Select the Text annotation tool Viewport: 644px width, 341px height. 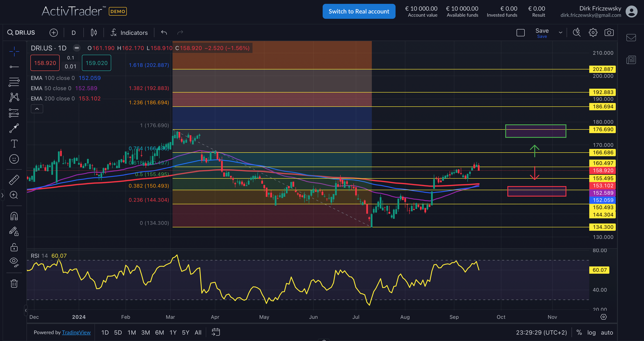point(14,144)
